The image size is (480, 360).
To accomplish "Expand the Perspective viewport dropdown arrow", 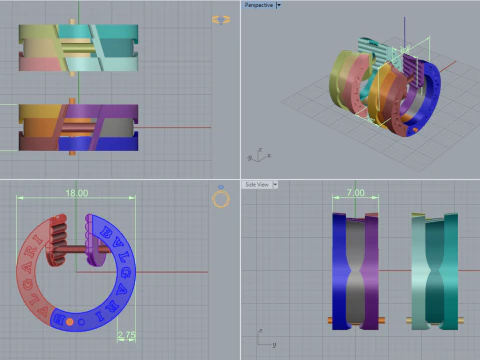I will click(279, 5).
